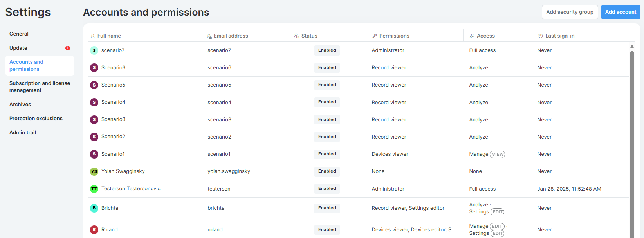This screenshot has height=238, width=644.
Task: Click the yolan.swagginsky email cell
Action: point(229,171)
